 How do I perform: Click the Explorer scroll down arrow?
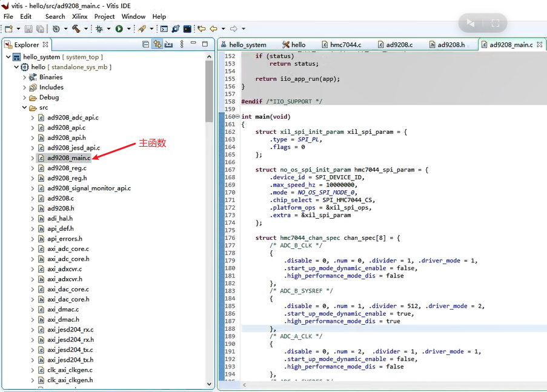(209, 384)
